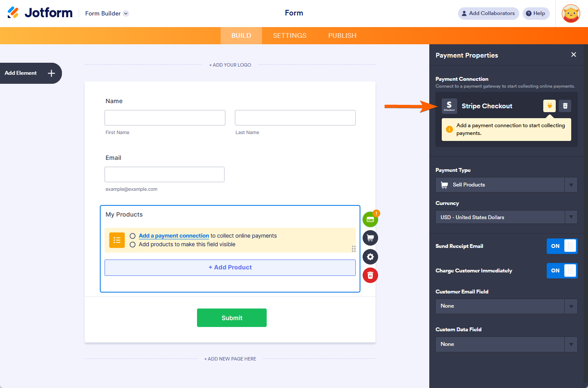Open the Customer Email Field dropdown

click(571, 306)
